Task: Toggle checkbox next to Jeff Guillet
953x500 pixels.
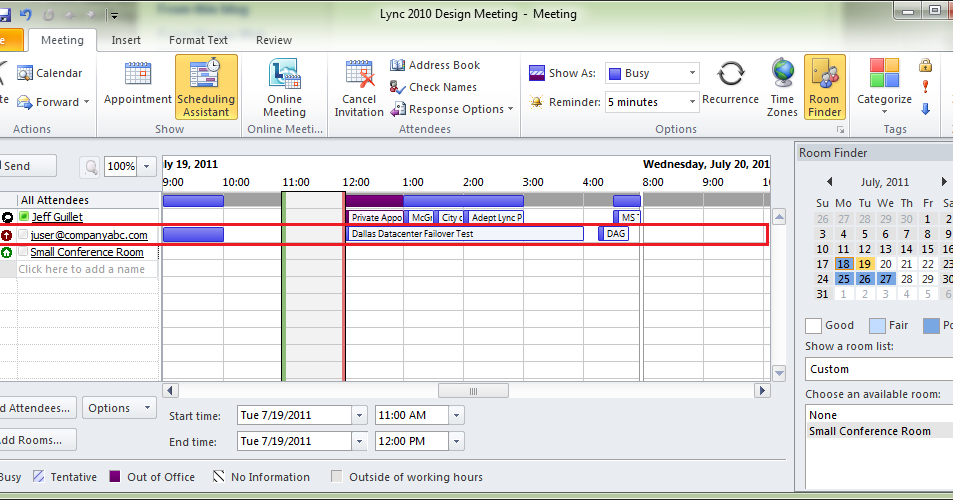Action: pos(23,216)
